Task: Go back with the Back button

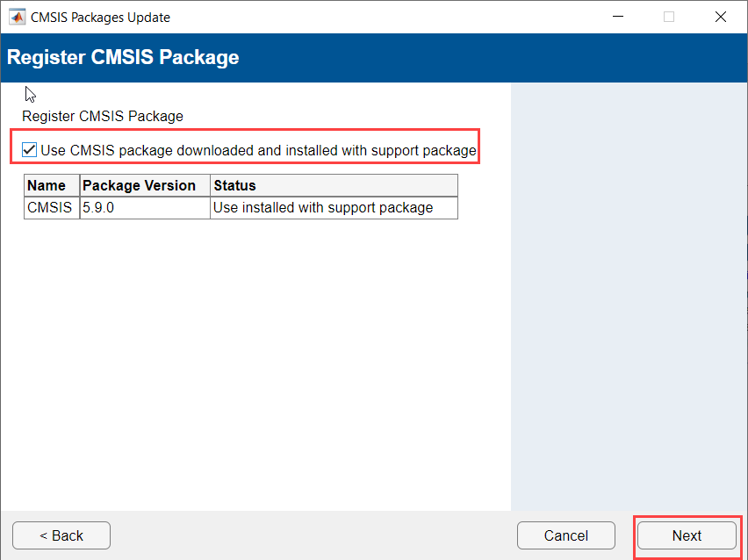Action: [61, 535]
